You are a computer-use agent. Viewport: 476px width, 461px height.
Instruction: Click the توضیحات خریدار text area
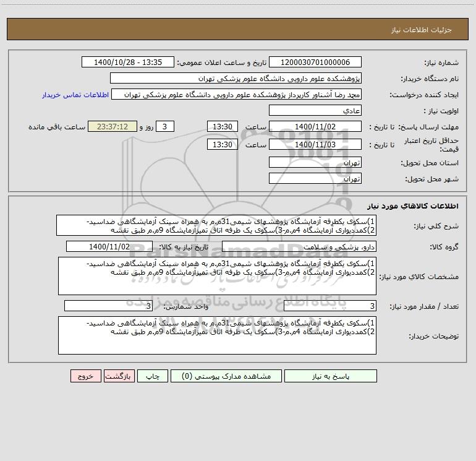(217, 335)
